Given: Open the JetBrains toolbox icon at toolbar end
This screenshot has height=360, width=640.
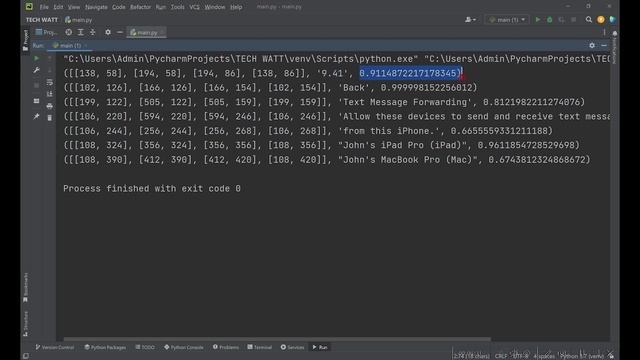Looking at the screenshot, I should point(612,20).
